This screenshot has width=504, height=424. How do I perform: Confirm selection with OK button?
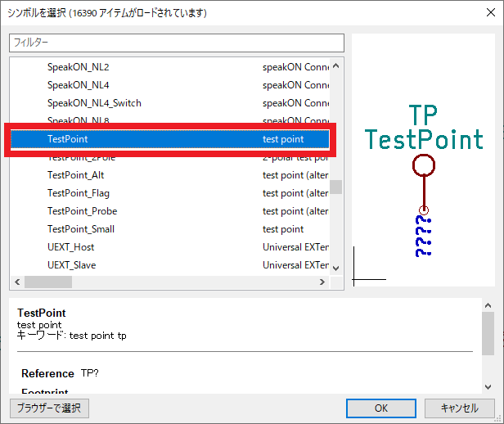pyautogui.click(x=381, y=408)
